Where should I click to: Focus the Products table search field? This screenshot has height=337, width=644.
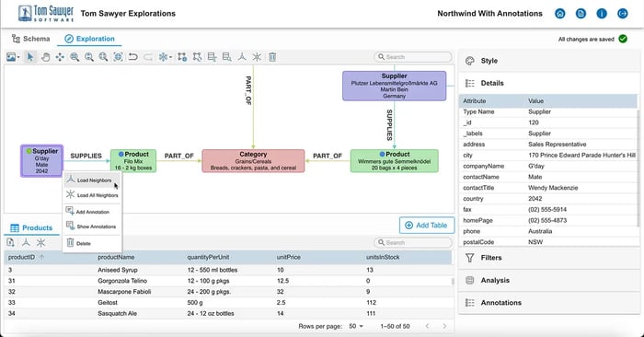413,242
